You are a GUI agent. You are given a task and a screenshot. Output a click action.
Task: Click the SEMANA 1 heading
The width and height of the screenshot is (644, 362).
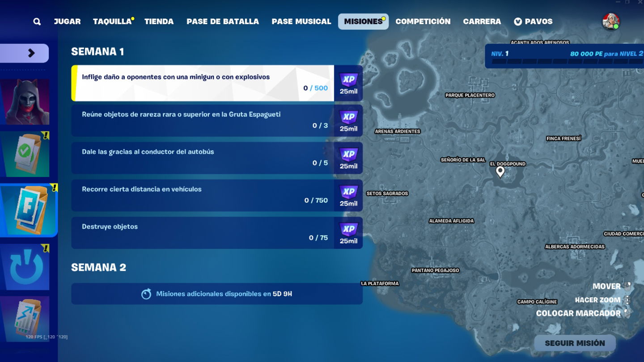[97, 52]
